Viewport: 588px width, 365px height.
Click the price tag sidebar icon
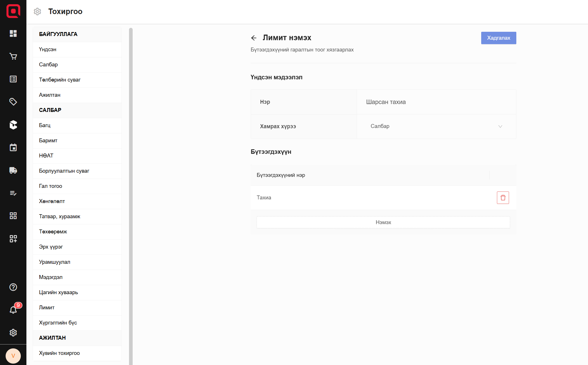point(13,102)
